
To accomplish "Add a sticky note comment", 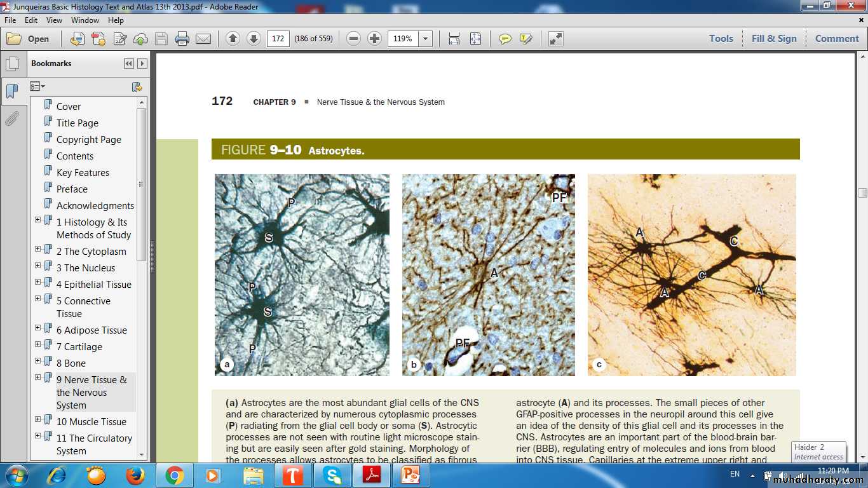I will pos(505,39).
